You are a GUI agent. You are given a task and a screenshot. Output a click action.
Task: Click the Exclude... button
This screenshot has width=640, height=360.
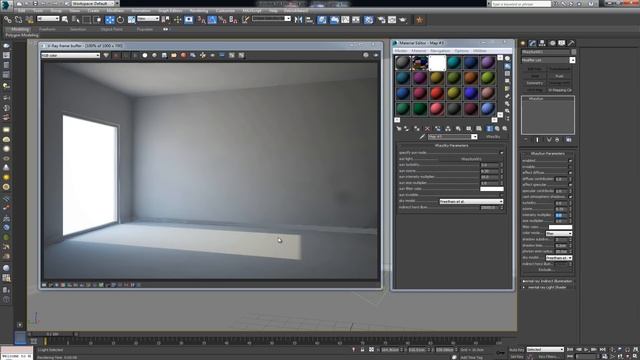click(x=545, y=270)
